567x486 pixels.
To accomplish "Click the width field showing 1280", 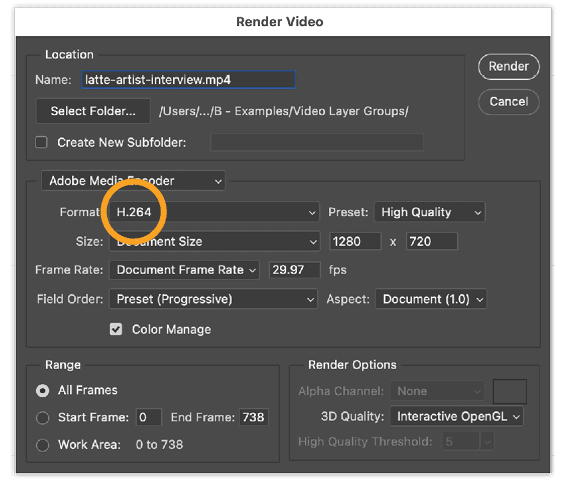I will (355, 241).
